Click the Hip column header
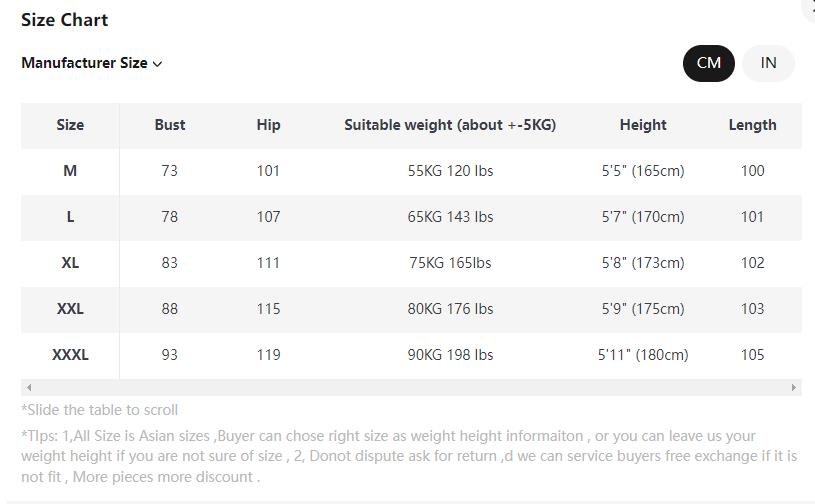Screen dimensions: 815x504 [268, 125]
